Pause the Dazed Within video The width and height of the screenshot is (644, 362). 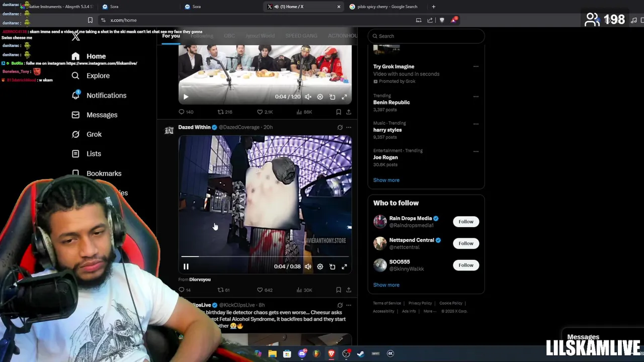tap(186, 266)
